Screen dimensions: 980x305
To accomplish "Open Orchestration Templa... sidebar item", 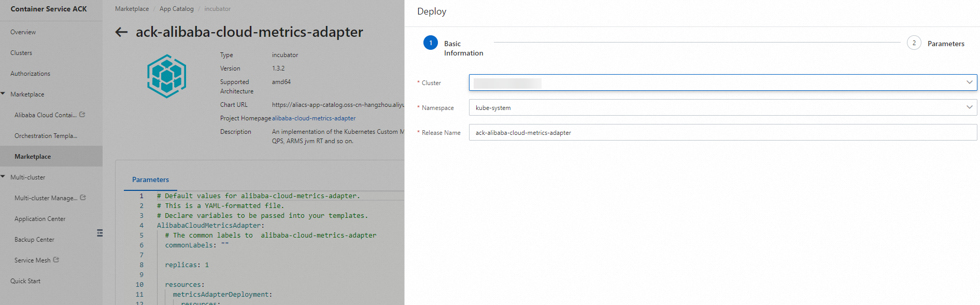I will (x=46, y=136).
